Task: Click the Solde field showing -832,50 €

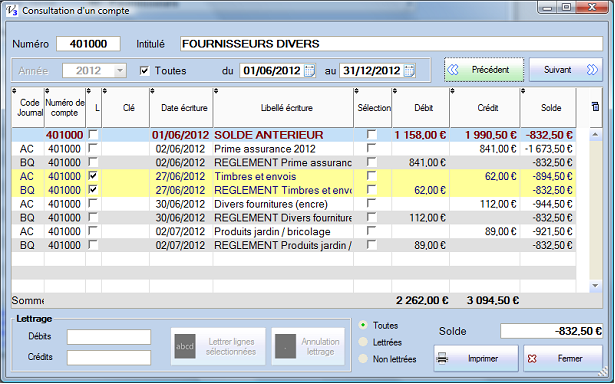Action: tap(551, 331)
